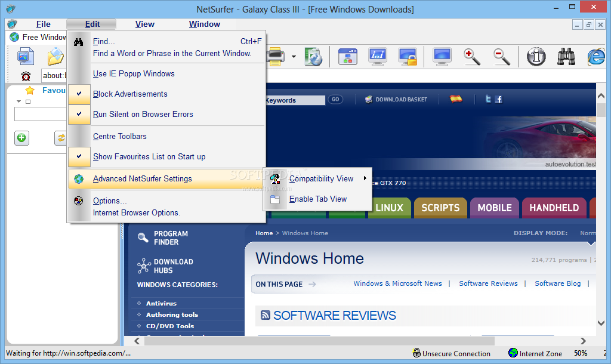Open the dropdown arrow beside the printer icon
Screen dimensions: 611x364
click(x=294, y=57)
